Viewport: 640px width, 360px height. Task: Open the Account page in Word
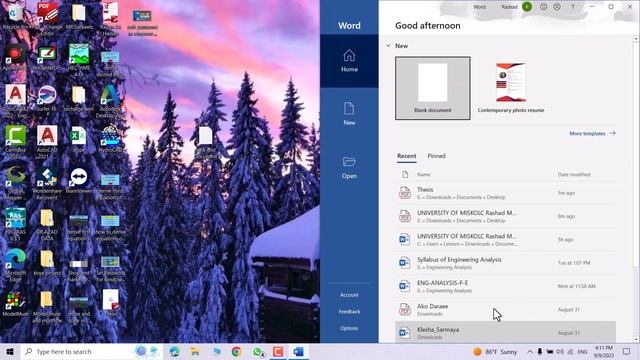(349, 295)
